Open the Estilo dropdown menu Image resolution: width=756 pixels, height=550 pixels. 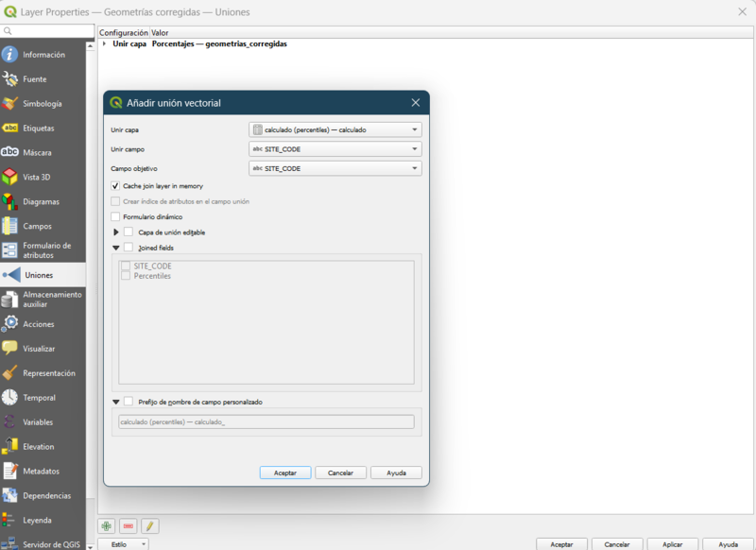[124, 544]
